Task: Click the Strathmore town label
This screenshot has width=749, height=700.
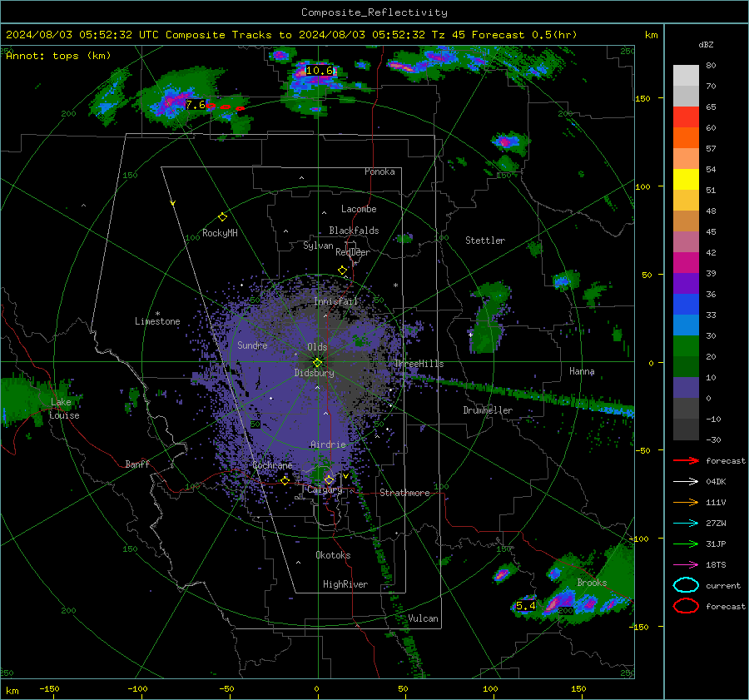Action: [404, 493]
